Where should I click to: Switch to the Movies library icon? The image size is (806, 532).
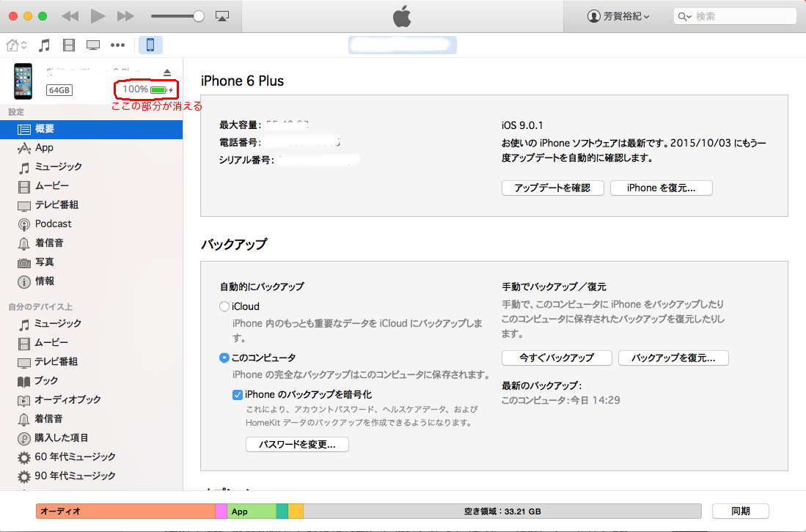coord(69,45)
